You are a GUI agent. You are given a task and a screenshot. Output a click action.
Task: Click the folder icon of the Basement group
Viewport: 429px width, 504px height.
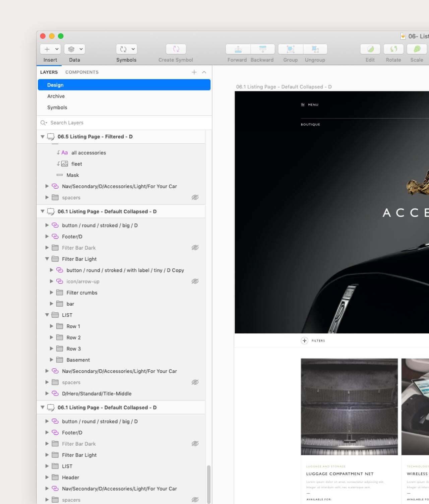tap(60, 360)
